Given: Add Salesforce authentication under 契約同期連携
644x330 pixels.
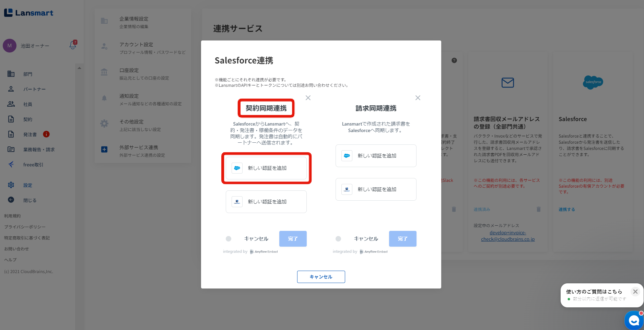Looking at the screenshot, I should tap(266, 168).
